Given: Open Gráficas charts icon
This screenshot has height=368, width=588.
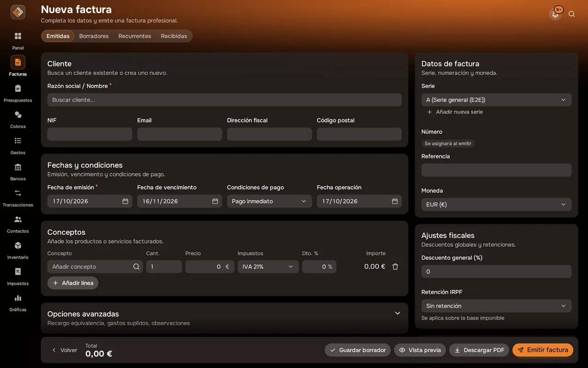Looking at the screenshot, I should click(18, 298).
